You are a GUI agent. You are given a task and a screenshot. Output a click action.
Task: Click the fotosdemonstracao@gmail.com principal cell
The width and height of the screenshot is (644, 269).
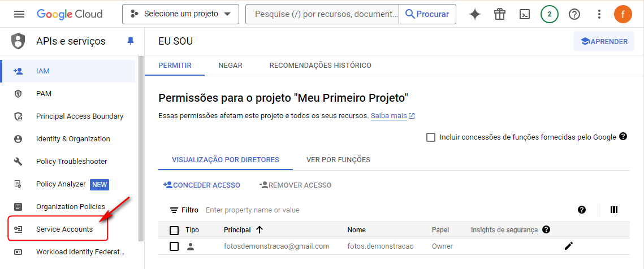click(x=277, y=246)
